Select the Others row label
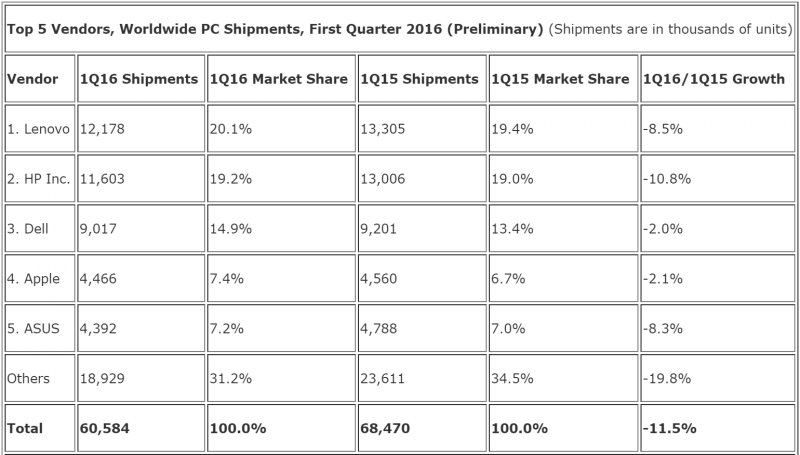Image resolution: width=800 pixels, height=455 pixels. point(30,379)
